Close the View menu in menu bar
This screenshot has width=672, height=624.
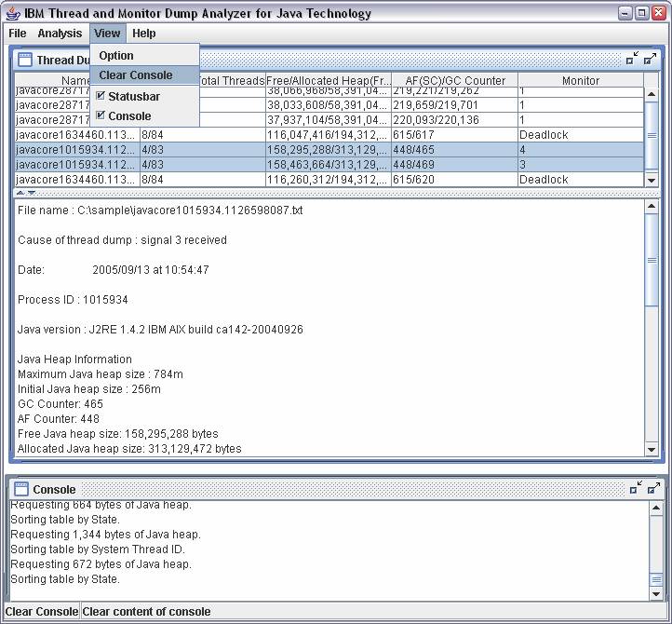click(x=107, y=34)
